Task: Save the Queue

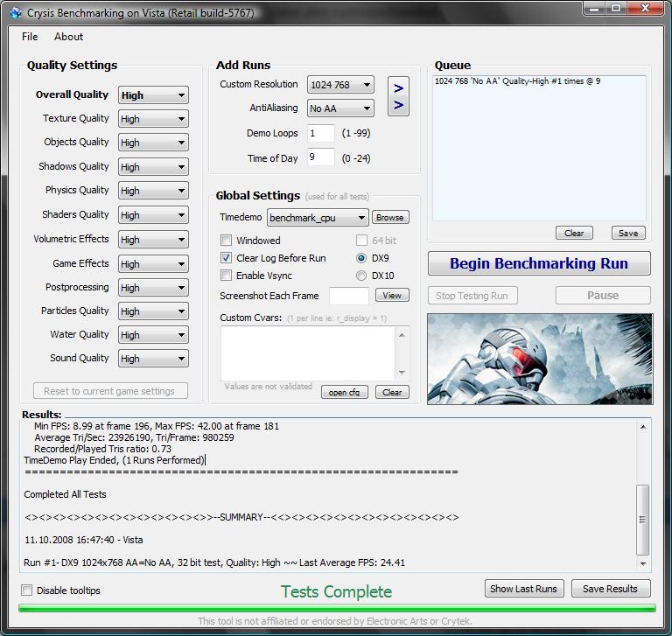Action: pos(628,233)
